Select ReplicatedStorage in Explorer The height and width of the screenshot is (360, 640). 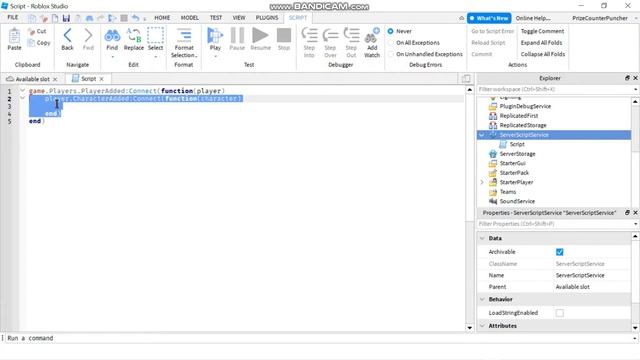point(523,125)
